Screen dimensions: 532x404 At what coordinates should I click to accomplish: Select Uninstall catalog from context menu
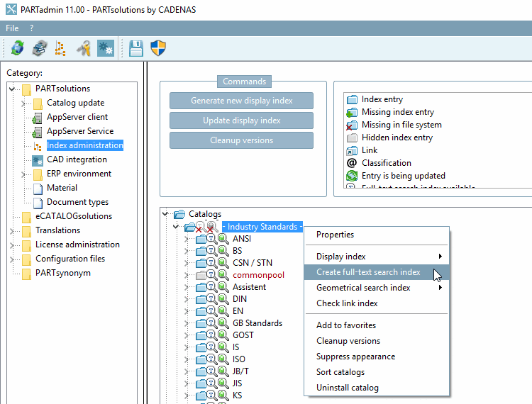[347, 388]
